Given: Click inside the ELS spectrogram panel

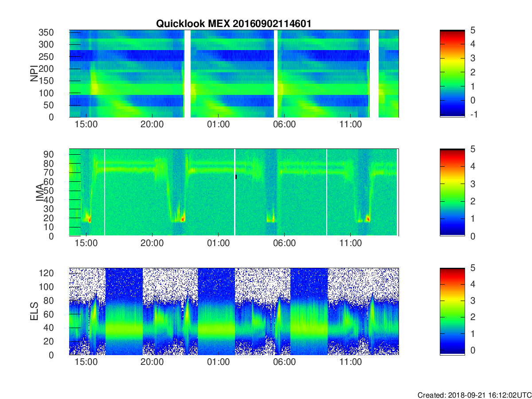Looking at the screenshot, I should coord(234,311).
